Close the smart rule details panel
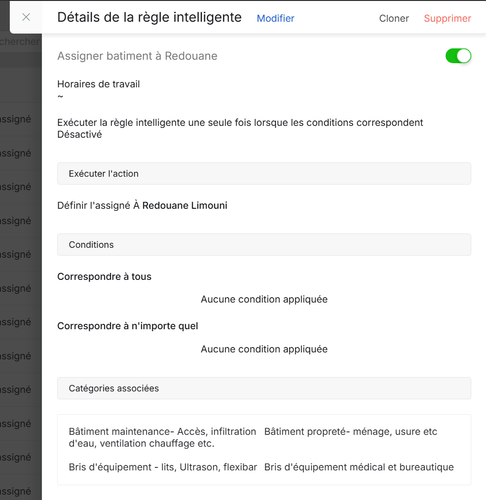The width and height of the screenshot is (486, 500). coord(26,17)
